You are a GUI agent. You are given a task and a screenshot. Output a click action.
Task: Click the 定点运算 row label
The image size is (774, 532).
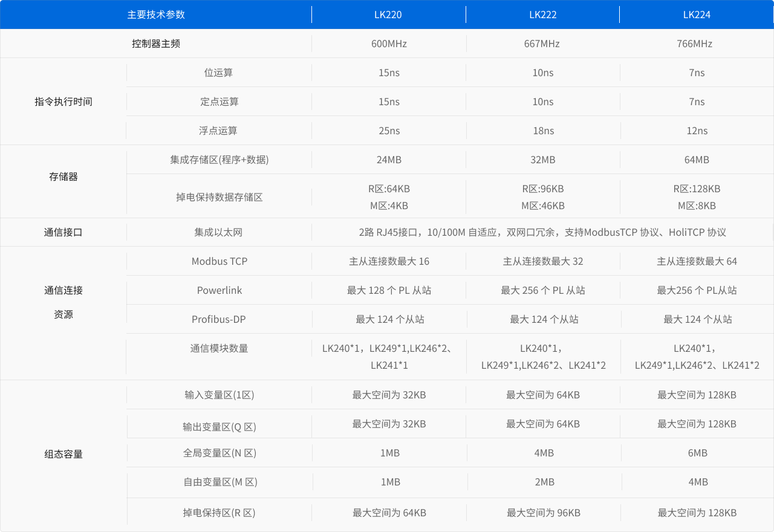(x=219, y=102)
